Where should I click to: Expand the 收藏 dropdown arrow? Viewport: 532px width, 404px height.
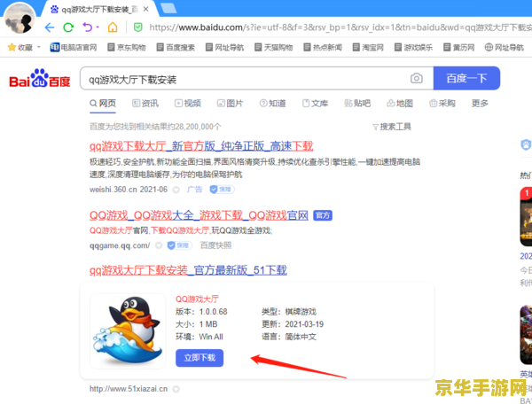click(38, 47)
